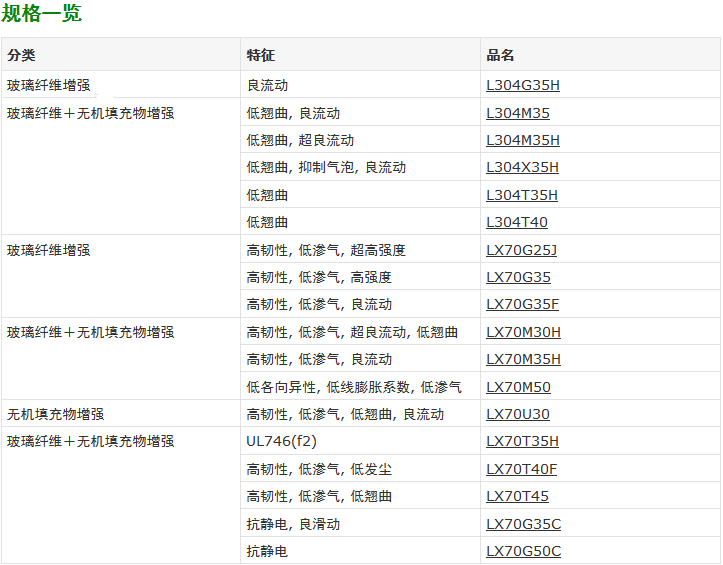Click the LX70G50C product link
The width and height of the screenshot is (723, 565).
click(523, 551)
